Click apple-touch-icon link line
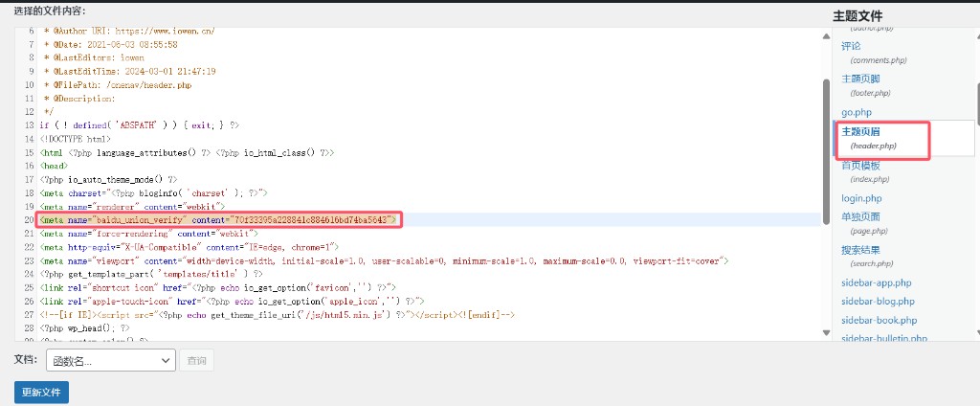 (x=232, y=302)
